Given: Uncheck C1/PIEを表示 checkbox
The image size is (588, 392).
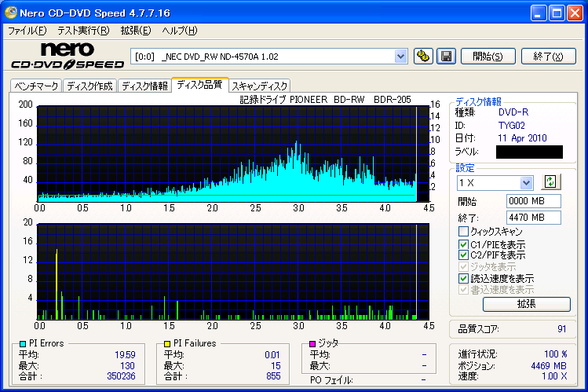Looking at the screenshot, I should point(463,244).
